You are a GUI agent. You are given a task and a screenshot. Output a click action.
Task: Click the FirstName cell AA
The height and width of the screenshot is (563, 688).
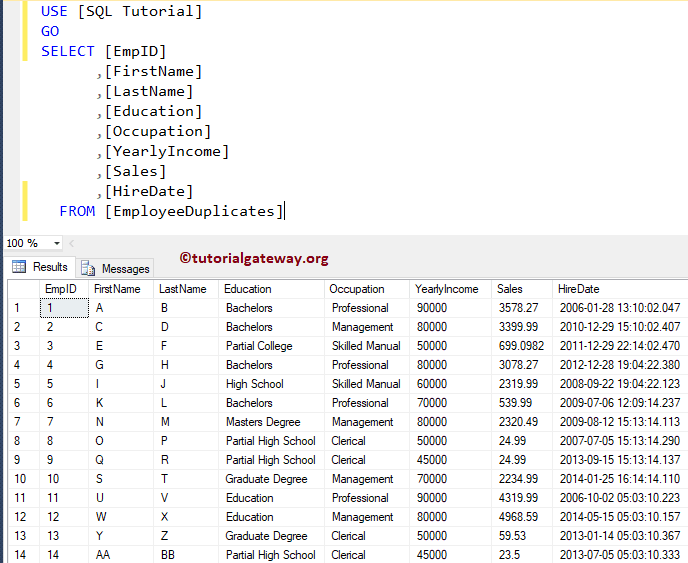click(x=121, y=555)
